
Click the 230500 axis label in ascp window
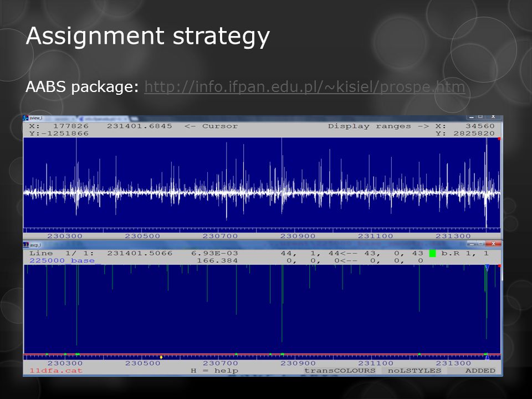[142, 364]
